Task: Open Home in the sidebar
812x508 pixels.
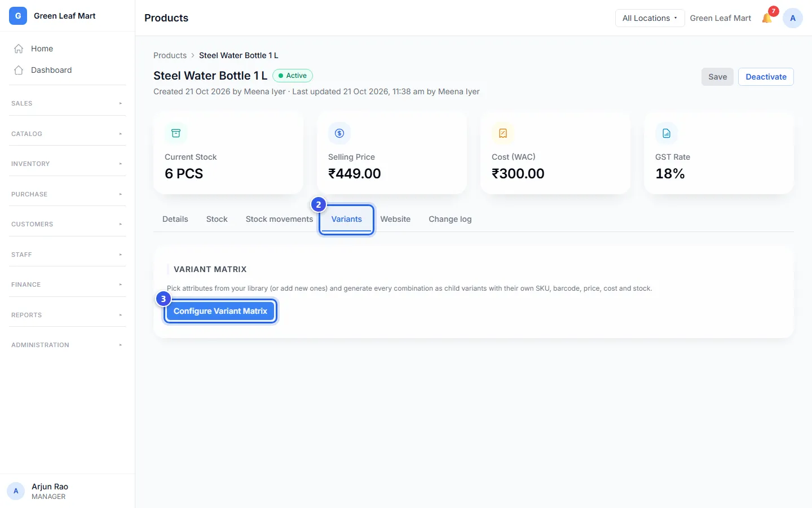Action: 67,49
